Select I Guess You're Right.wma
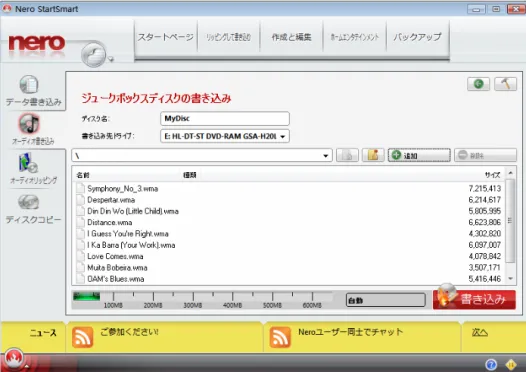The image size is (526, 372). click(128, 233)
